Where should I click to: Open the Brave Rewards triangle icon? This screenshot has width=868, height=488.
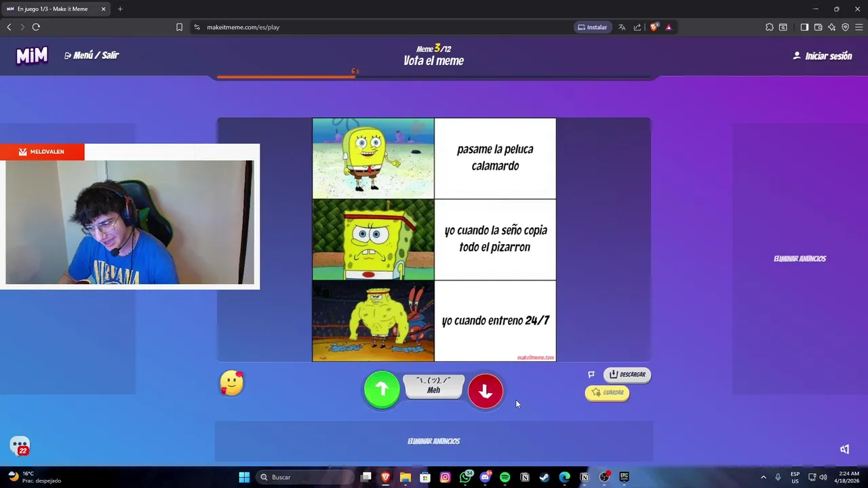(669, 27)
